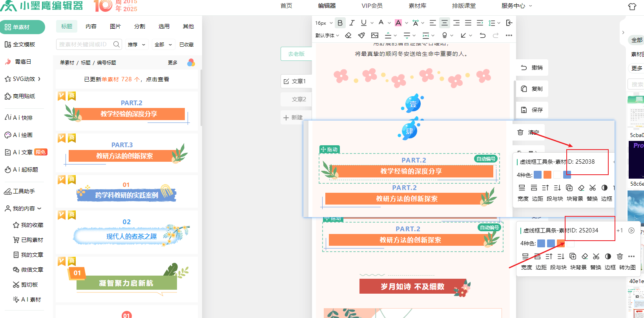Insert image using toolbar picture icon
This screenshot has width=644, height=318.
pos(375,35)
